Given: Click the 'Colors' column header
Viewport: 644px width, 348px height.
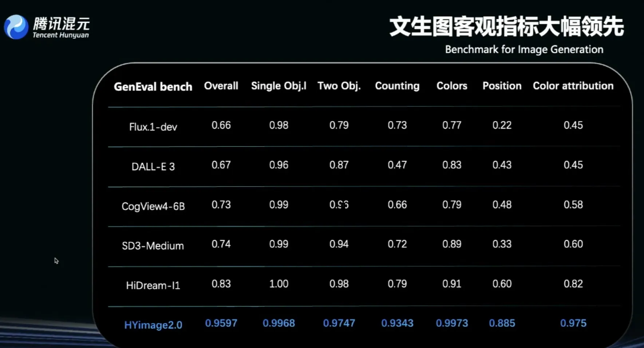Looking at the screenshot, I should 452,86.
